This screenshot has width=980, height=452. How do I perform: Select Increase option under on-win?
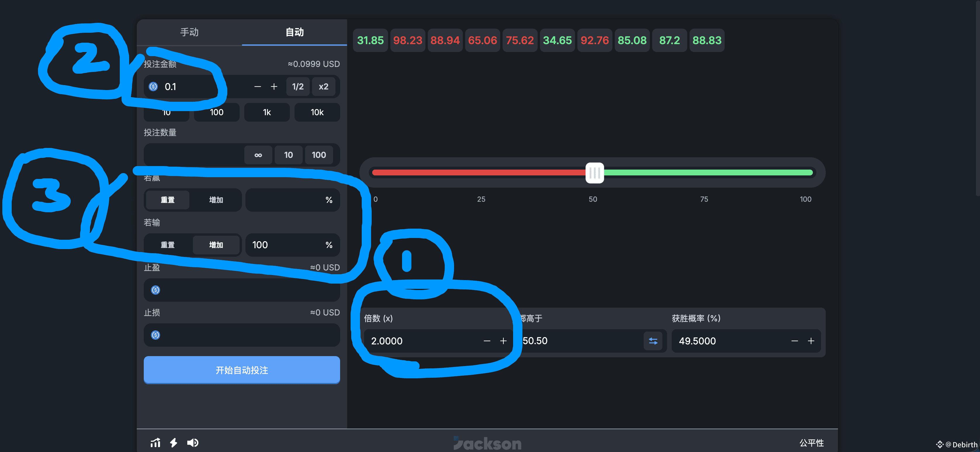(216, 200)
